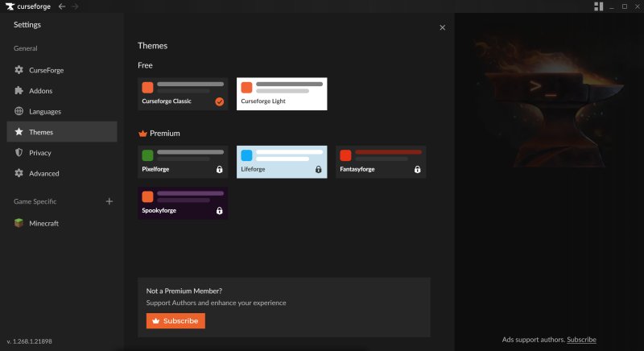Go back with the left arrow
The width and height of the screenshot is (644, 351).
[x=62, y=6]
